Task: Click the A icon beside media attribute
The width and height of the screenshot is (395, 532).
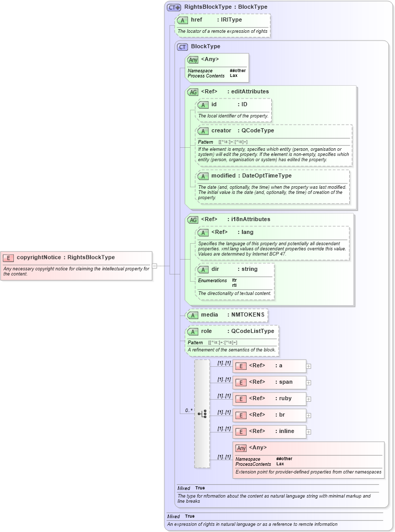Action: tap(193, 315)
